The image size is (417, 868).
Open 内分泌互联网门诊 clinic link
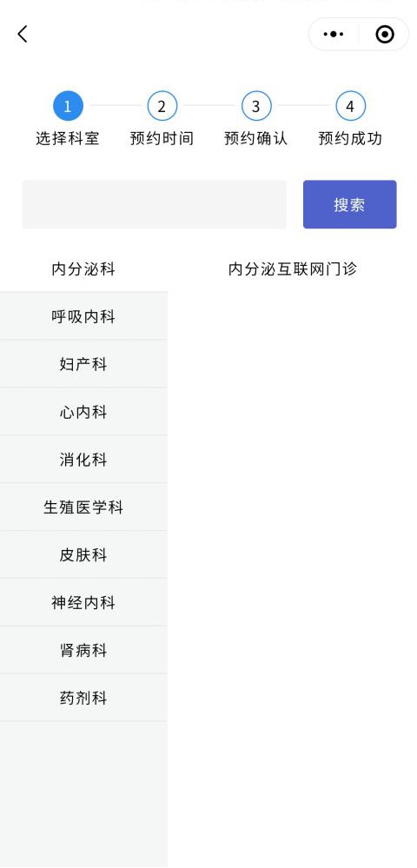point(293,269)
